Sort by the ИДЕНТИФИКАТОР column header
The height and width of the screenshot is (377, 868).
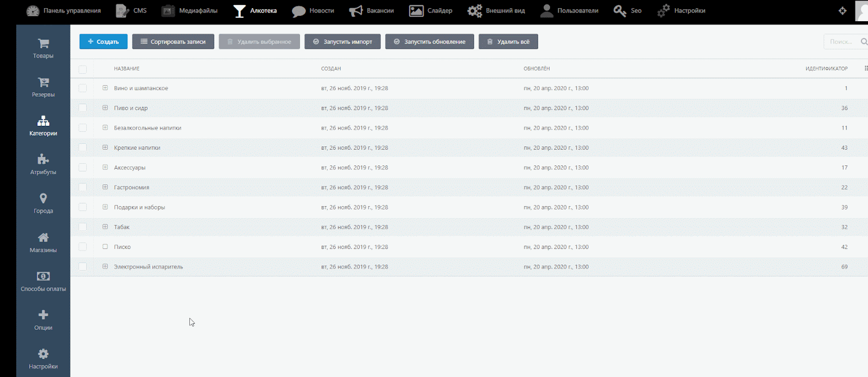tap(827, 69)
